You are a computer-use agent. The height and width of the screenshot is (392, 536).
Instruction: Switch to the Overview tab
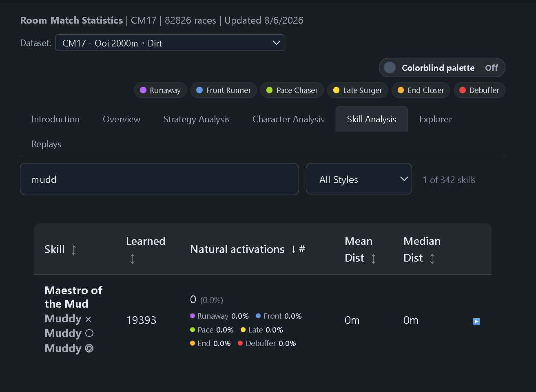click(x=122, y=119)
